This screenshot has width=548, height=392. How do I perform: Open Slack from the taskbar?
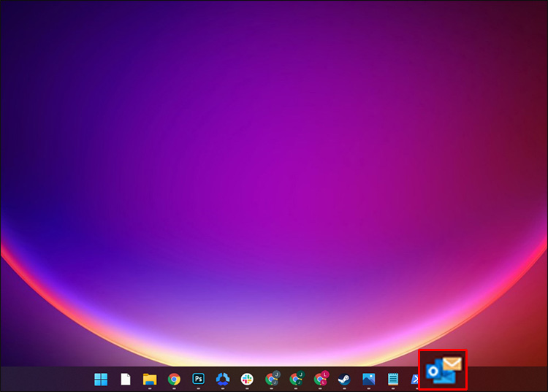click(247, 379)
